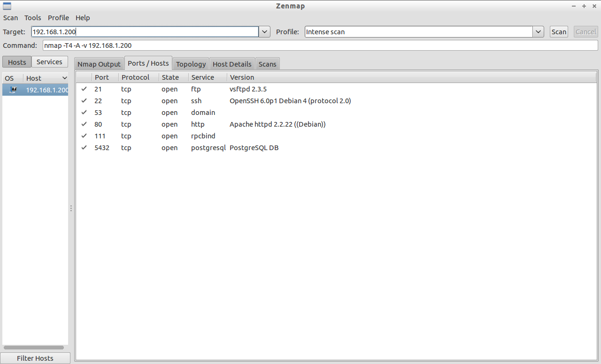Viewport: 601px width, 364px height.
Task: Click into the Target input field
Action: point(145,32)
